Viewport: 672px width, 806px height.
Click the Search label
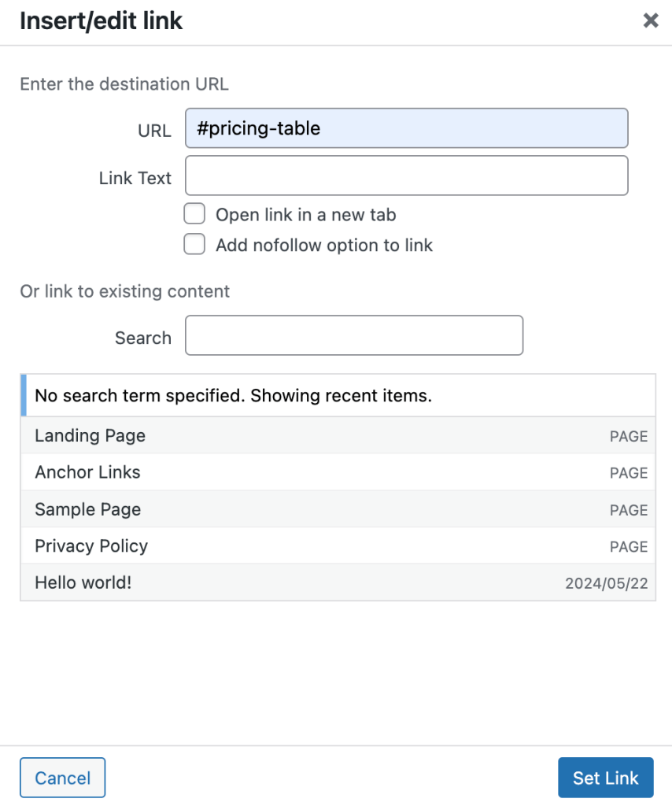142,338
